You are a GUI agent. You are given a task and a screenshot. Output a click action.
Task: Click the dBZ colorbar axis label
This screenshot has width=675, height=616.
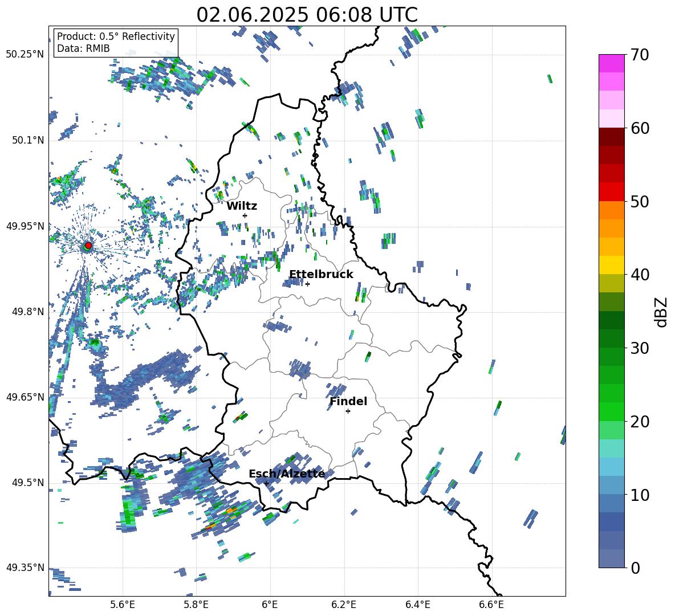(662, 312)
